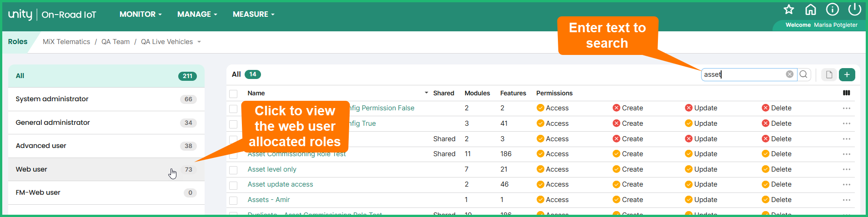Open the MANAGE dropdown menu

pyautogui.click(x=197, y=14)
